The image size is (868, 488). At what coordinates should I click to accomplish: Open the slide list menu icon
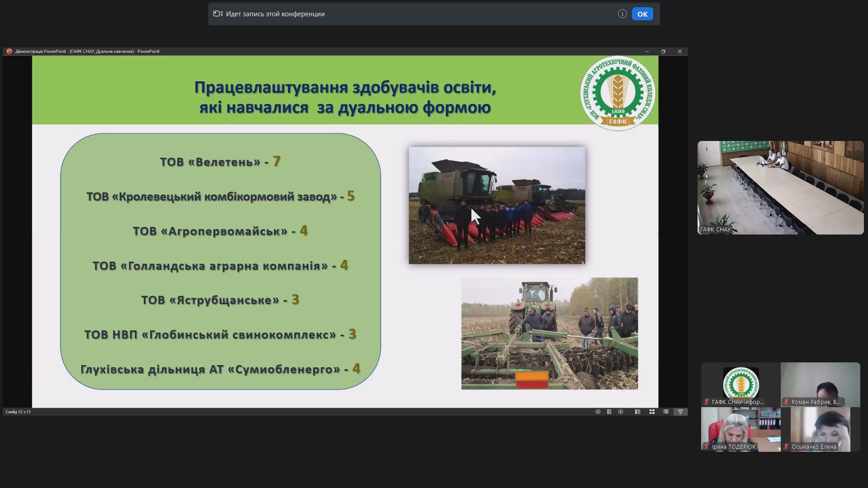point(609,412)
